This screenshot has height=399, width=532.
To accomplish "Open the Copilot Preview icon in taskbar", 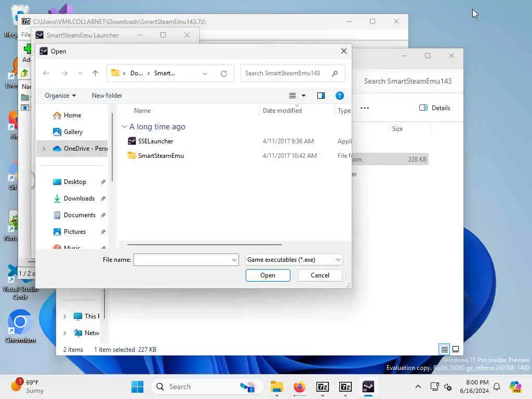I will 515,387.
